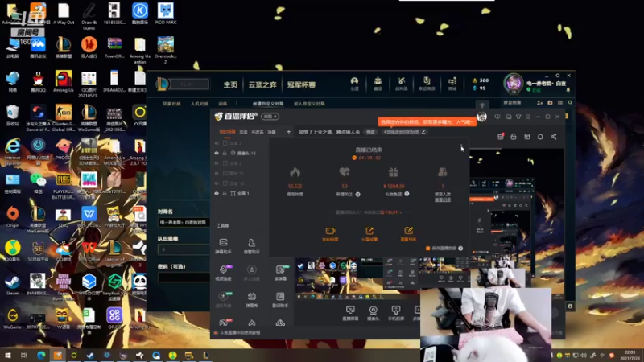Toggle the orange save stream data checkbox
Screen dimensions: 644x362
tap(427, 249)
